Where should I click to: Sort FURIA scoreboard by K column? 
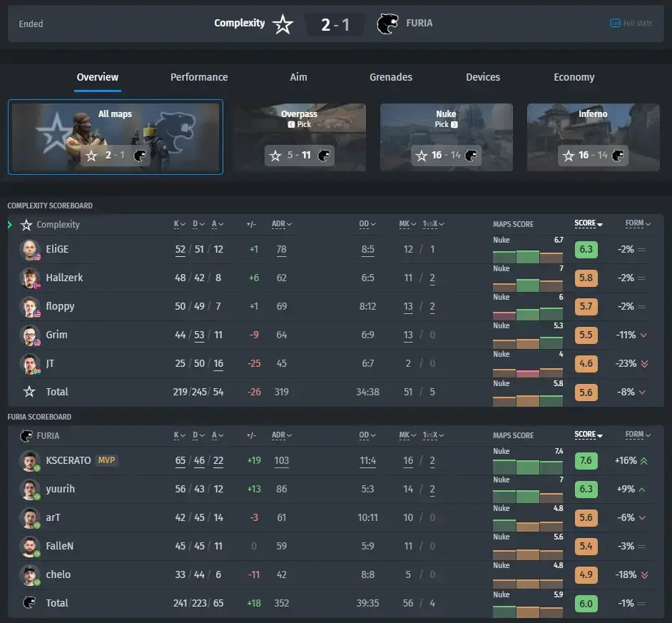click(179, 435)
